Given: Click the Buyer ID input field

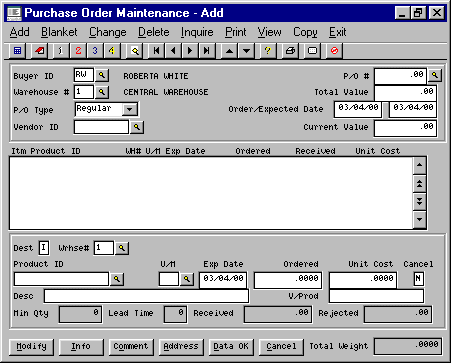Looking at the screenshot, I should point(84,75).
